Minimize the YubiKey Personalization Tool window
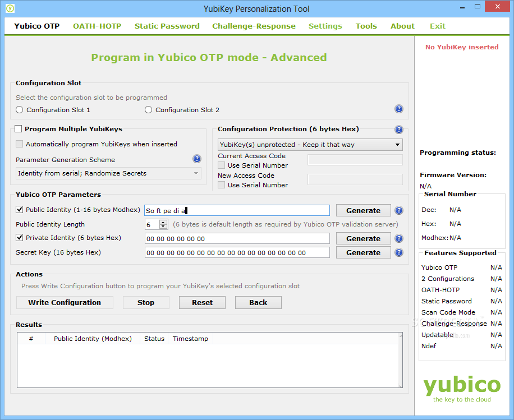 pyautogui.click(x=462, y=7)
